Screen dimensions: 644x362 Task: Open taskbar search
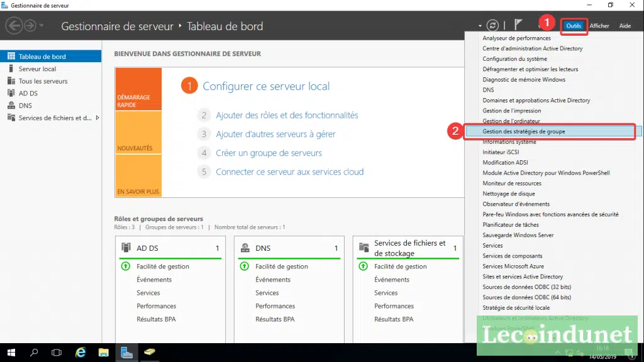coord(34,352)
